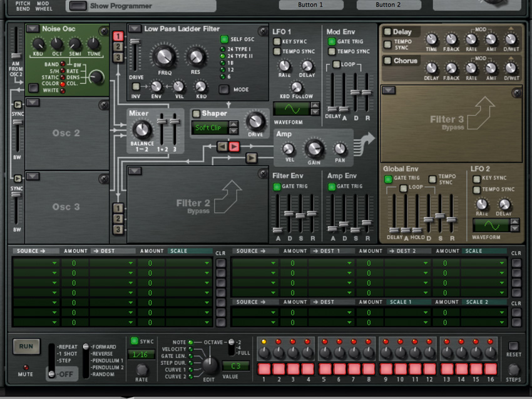The height and width of the screenshot is (399, 532).
Task: Toggle the sequencer SYNC button
Action: pyautogui.click(x=135, y=341)
